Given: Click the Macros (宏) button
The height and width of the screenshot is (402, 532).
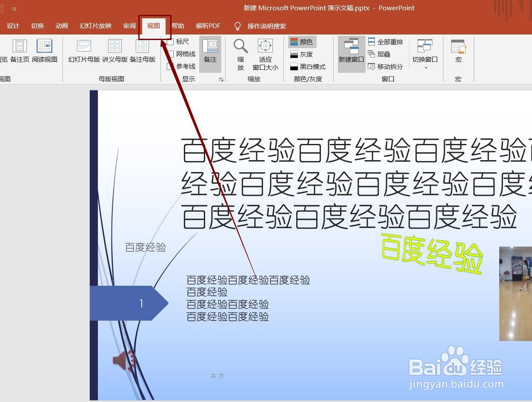Looking at the screenshot, I should (x=458, y=51).
